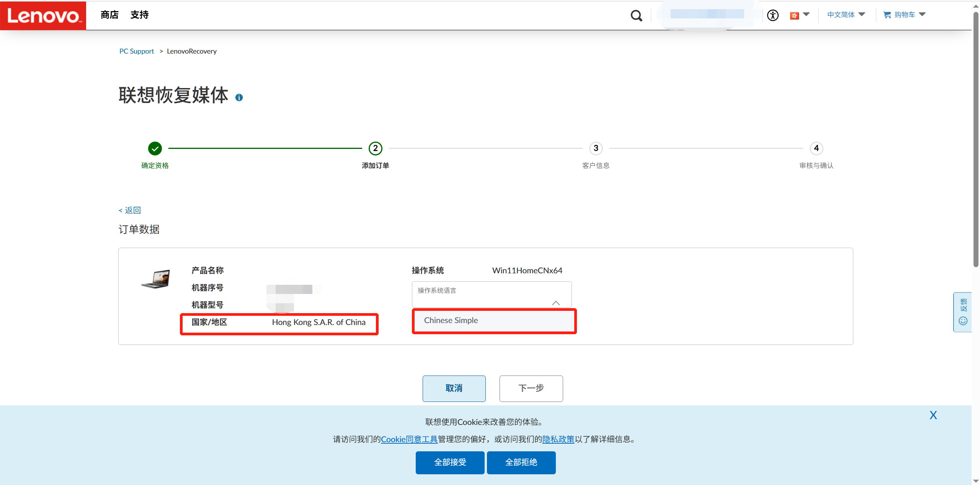Click the green completed step checkmark
This screenshot has width=980, height=485.
coord(155,149)
